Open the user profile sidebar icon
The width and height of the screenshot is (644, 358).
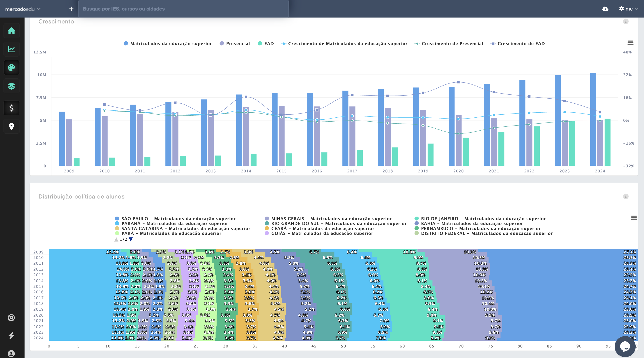[x=11, y=353]
